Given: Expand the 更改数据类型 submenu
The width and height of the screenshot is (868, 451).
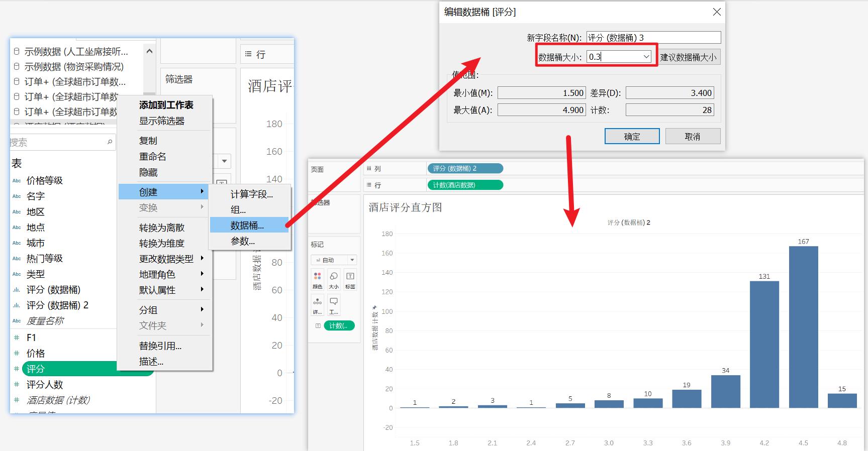Looking at the screenshot, I should [202, 258].
